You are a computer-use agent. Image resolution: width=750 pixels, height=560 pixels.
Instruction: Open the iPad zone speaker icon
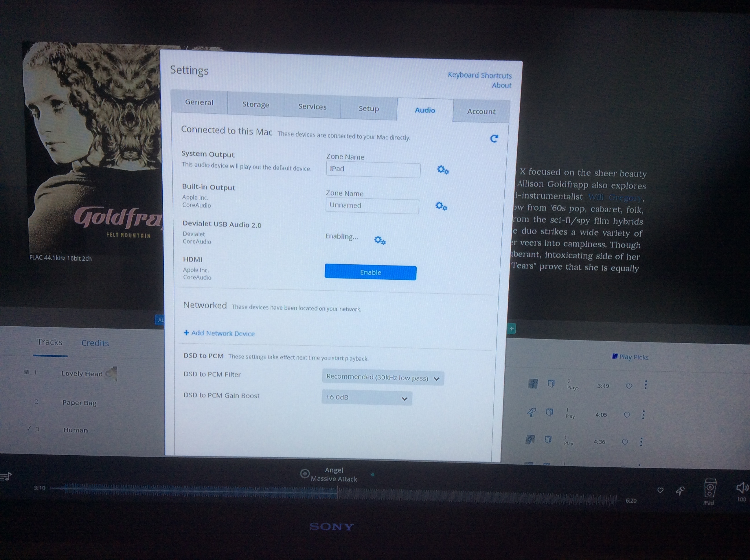[x=710, y=489]
